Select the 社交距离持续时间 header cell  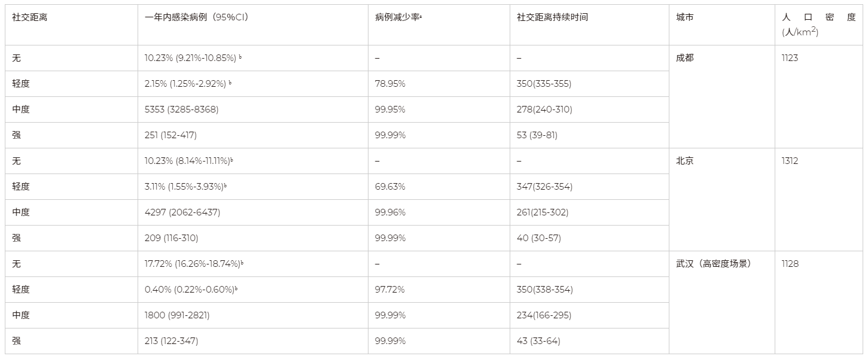[x=552, y=17]
